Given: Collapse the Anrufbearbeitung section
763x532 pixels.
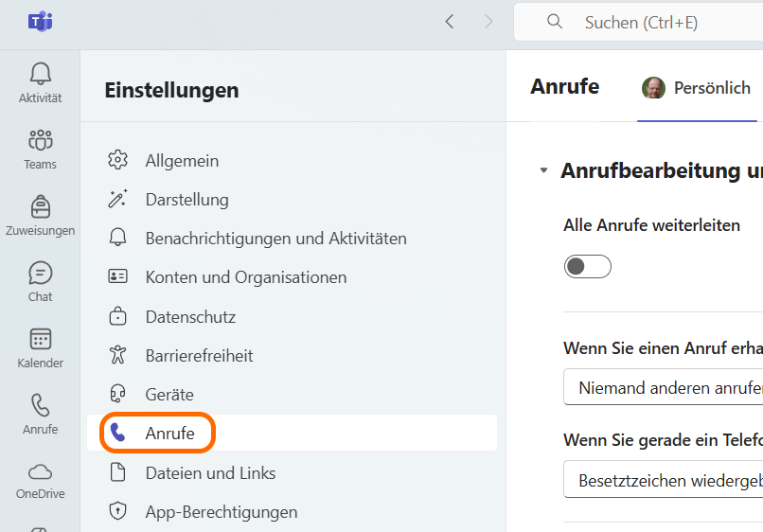Looking at the screenshot, I should tap(543, 171).
